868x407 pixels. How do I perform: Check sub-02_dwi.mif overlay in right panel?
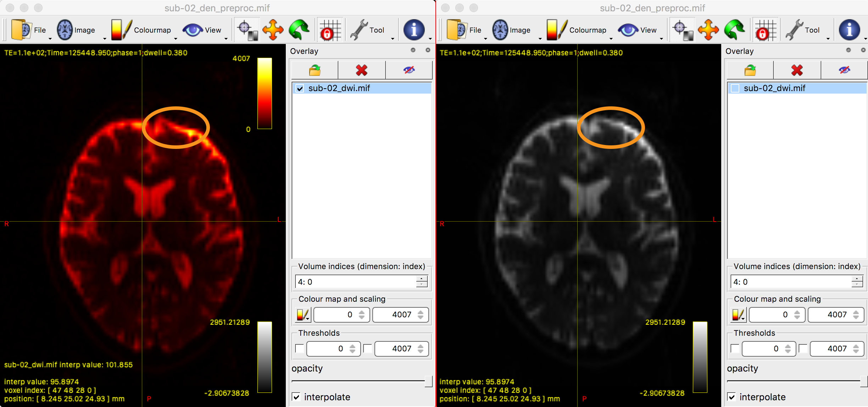coord(735,88)
